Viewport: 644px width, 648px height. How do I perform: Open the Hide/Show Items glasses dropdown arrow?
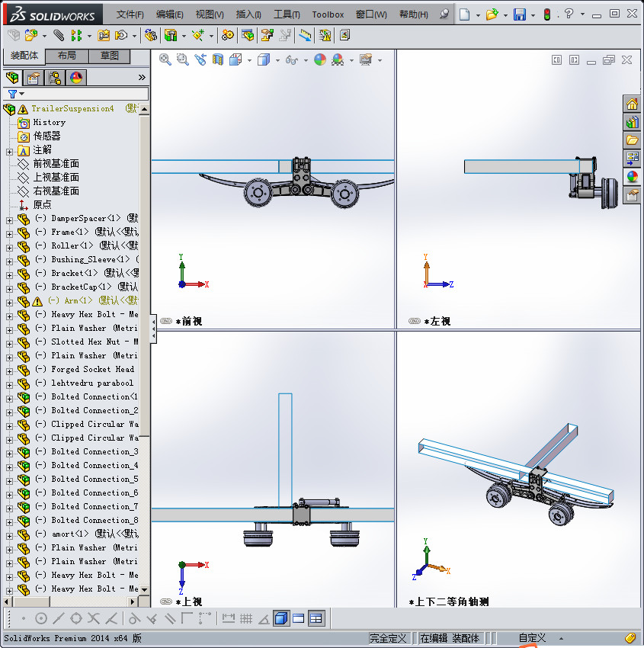coord(306,60)
